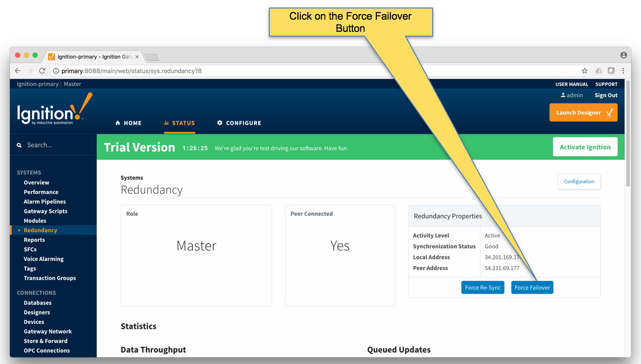Image resolution: width=641 pixels, height=364 pixels.
Task: Click the Chrome profile avatar icon
Action: point(624,55)
